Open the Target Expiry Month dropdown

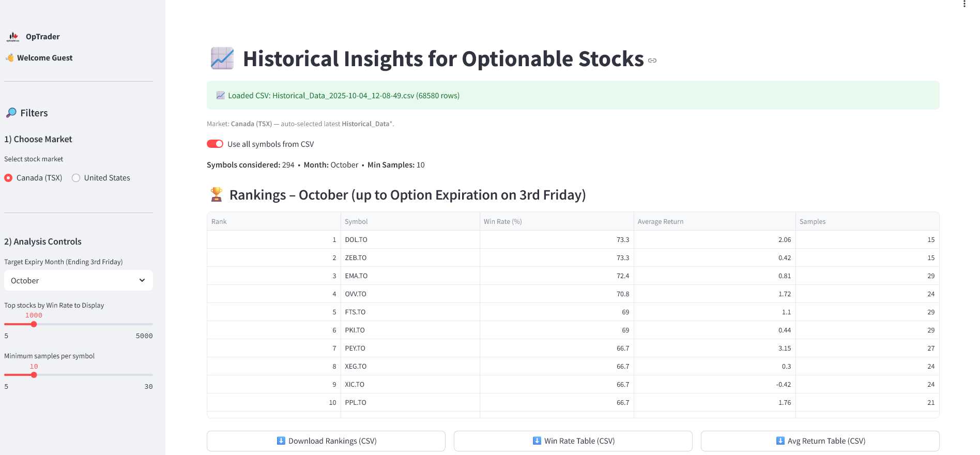click(x=79, y=280)
